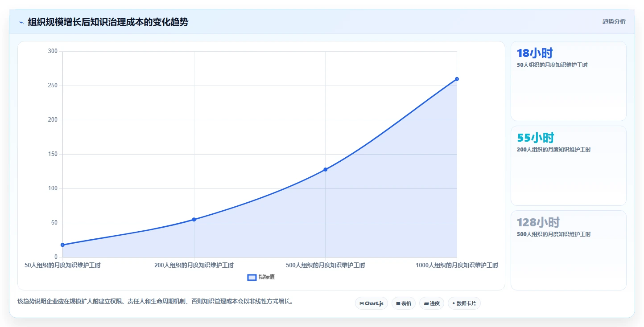This screenshot has height=327, width=644.
Task: Click the small icon inside the 数据卡片 chip
Action: coord(454,303)
